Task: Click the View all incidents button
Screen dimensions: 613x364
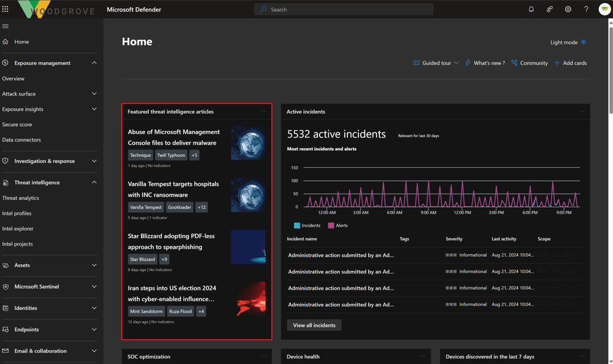Action: tap(314, 325)
